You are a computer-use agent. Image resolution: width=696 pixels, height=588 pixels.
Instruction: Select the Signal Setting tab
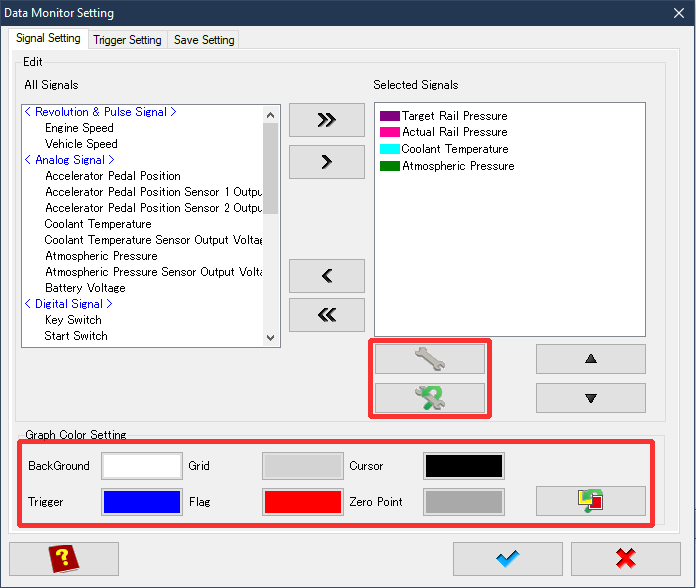point(48,38)
